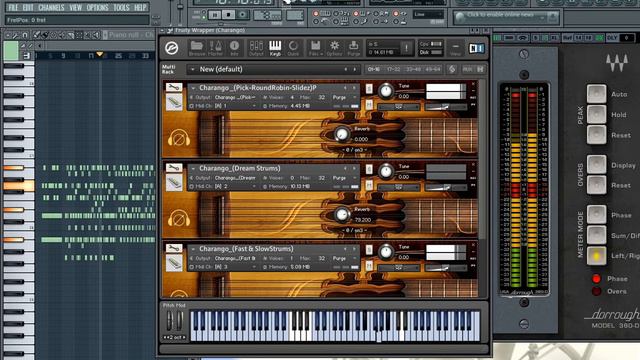Expand the New (default) multi preset dropdown

pyautogui.click(x=193, y=69)
